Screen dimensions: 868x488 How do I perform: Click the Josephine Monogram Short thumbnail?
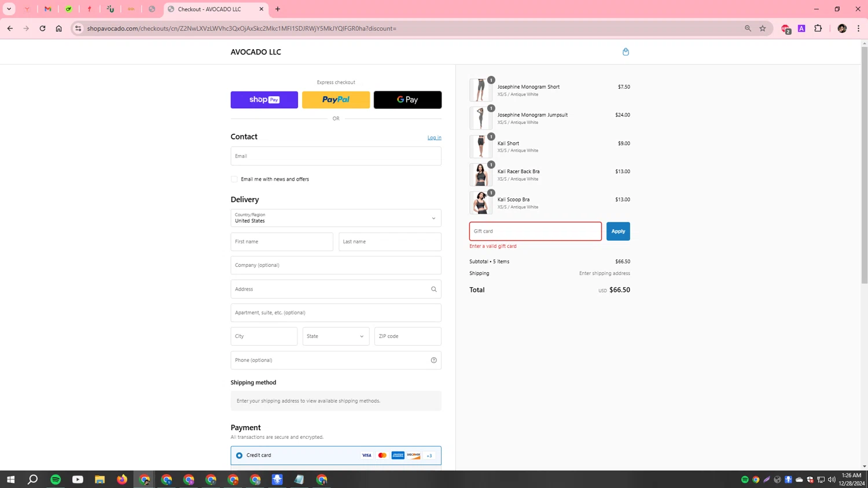click(x=481, y=90)
